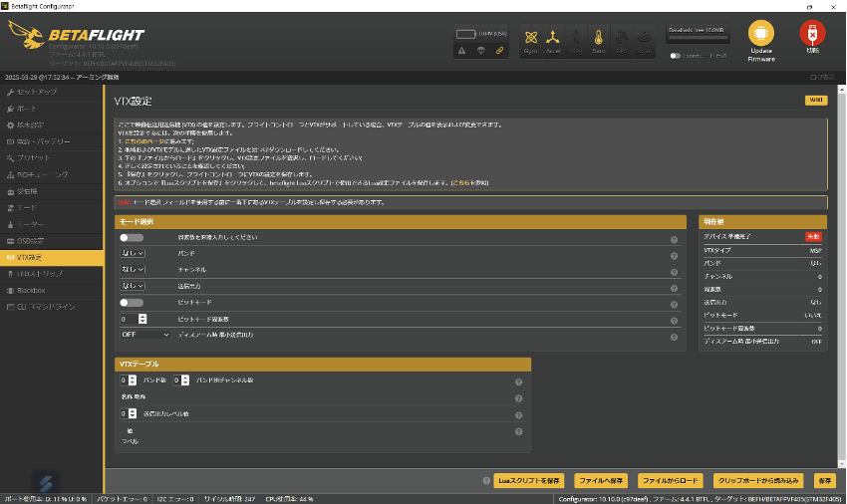Open help for 送信出力 (power) row
This screenshot has width=847, height=504.
tap(675, 289)
